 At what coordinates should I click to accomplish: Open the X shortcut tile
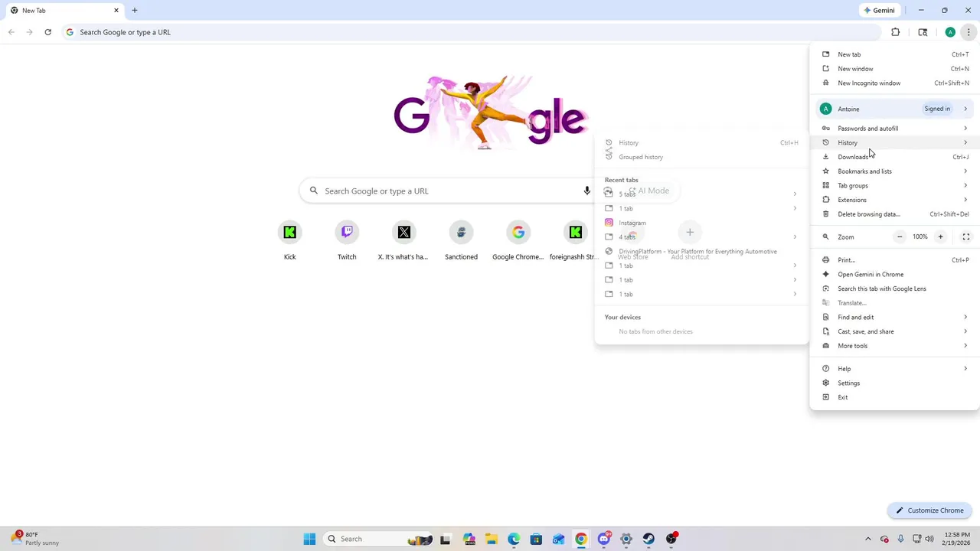403,240
